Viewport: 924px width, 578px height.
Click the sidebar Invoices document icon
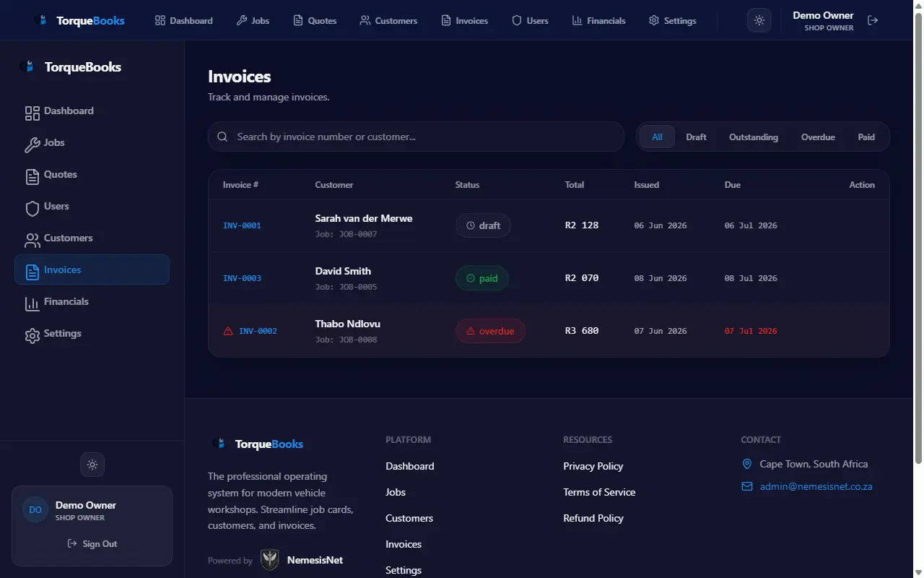(x=32, y=272)
